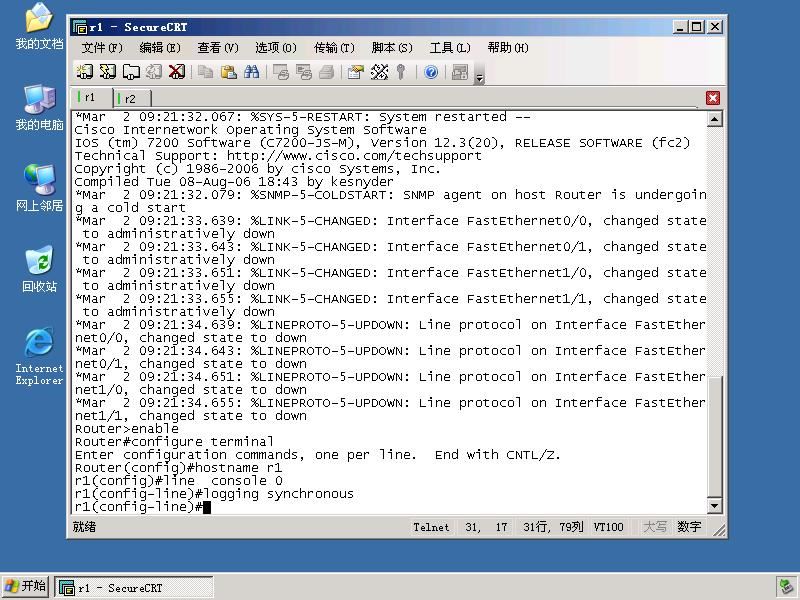
Task: Click 'VT100' in the status bar
Action: point(608,527)
